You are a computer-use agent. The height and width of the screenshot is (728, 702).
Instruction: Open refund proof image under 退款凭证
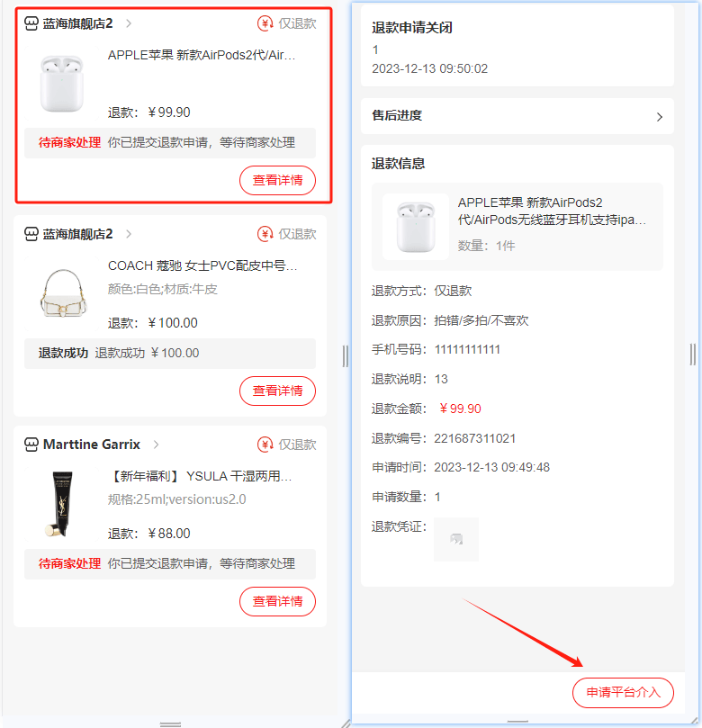(456, 539)
